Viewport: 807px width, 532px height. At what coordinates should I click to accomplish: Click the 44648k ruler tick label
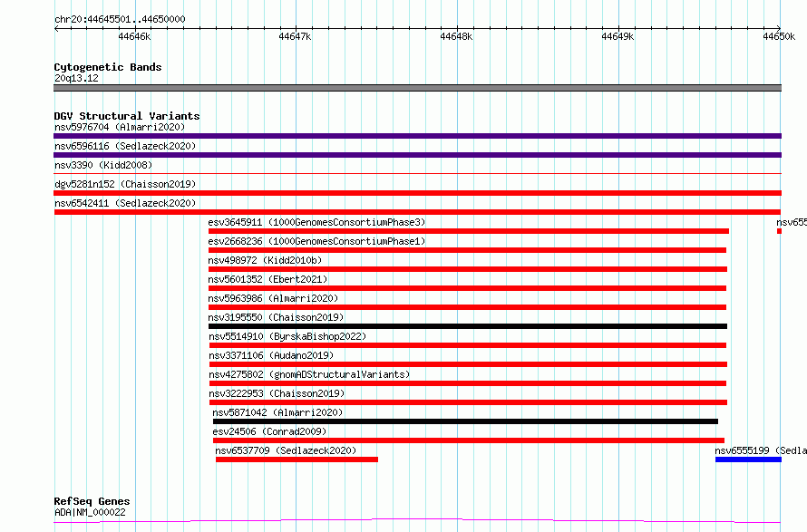tap(456, 36)
